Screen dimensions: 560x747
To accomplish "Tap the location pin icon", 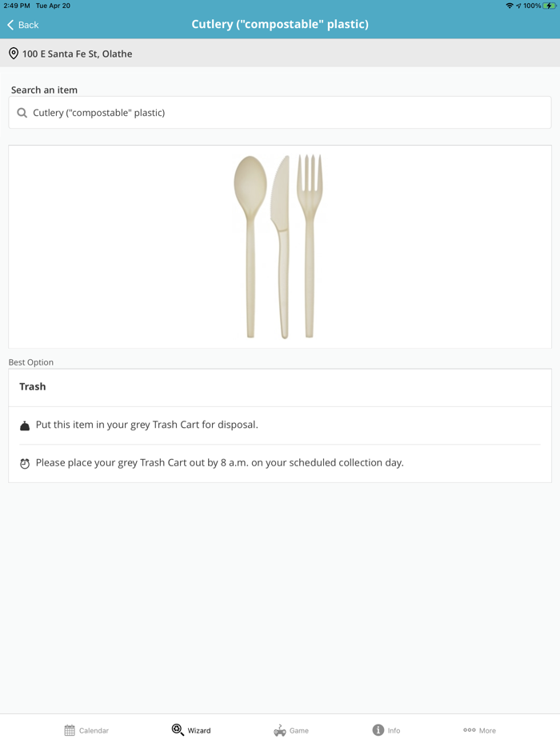I will click(x=14, y=54).
